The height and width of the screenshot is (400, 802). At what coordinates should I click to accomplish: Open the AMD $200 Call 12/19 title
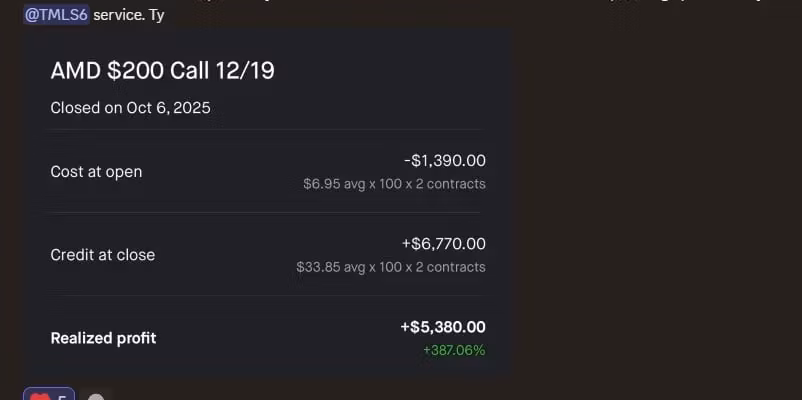tap(162, 70)
